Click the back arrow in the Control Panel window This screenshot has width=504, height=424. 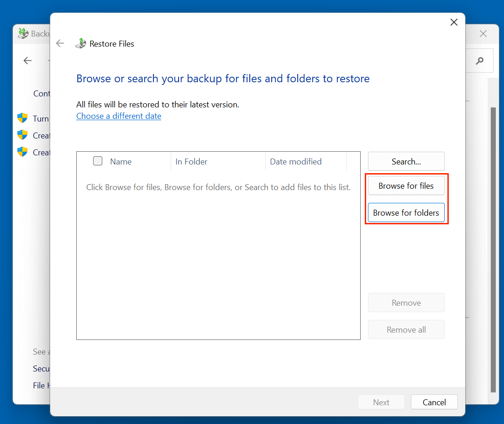[27, 60]
